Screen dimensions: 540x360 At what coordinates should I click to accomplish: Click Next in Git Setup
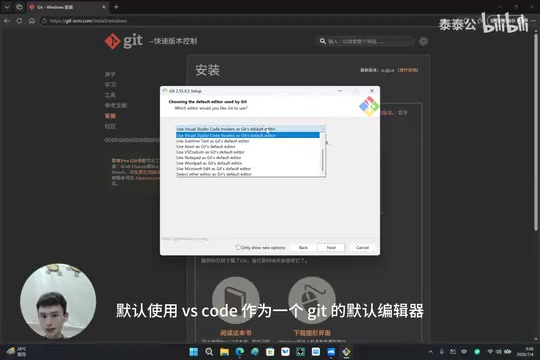pos(331,247)
